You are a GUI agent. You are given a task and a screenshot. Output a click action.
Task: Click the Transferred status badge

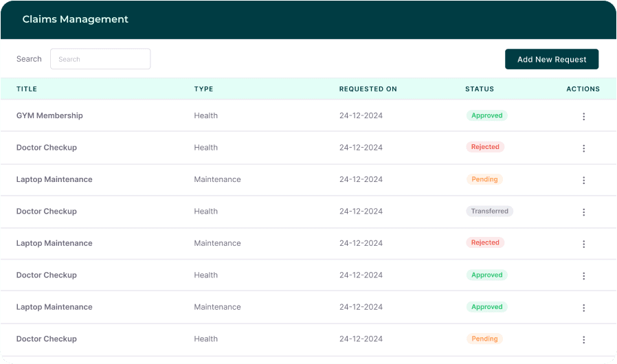pyautogui.click(x=489, y=212)
